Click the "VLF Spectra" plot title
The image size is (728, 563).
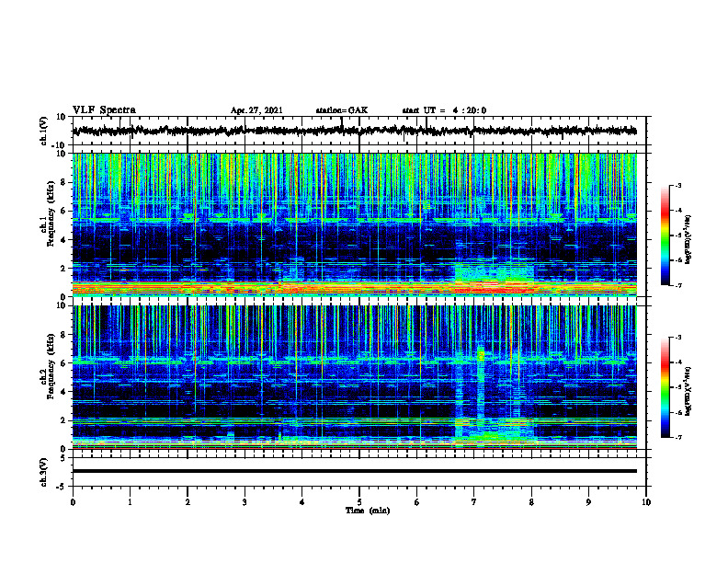104,110
